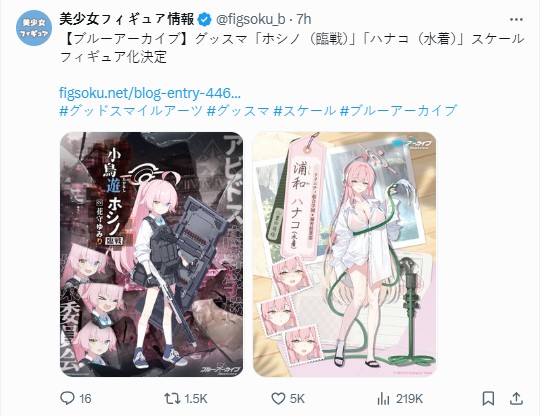Screen dimensions: 540x416
Task: Open the reply comment icon
Action: pos(67,398)
